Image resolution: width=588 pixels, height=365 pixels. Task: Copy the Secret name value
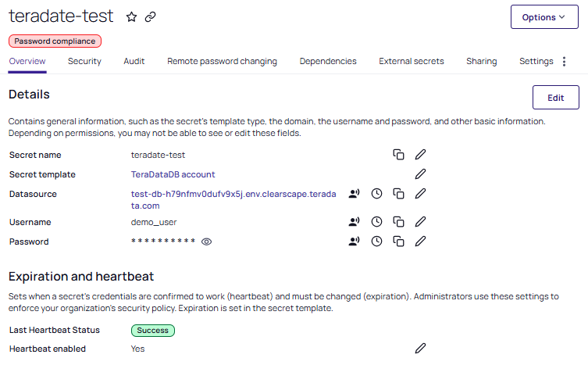[x=398, y=155]
